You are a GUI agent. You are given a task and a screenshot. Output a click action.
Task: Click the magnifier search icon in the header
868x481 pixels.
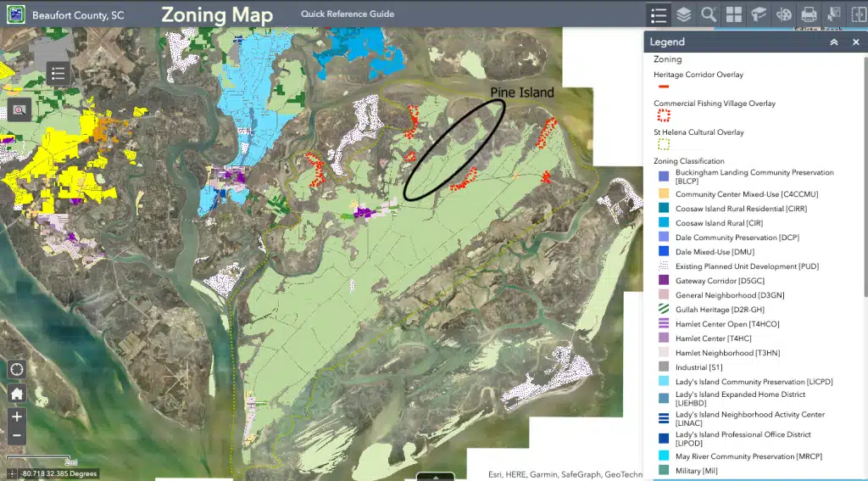pyautogui.click(x=709, y=14)
